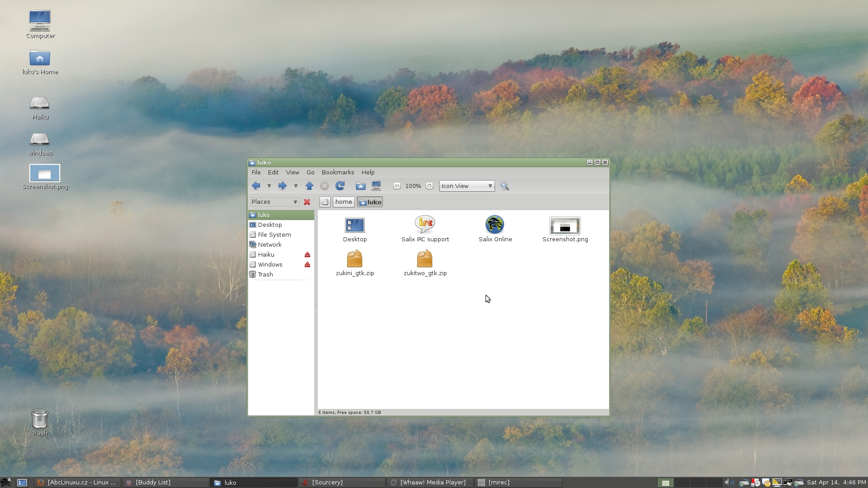Image resolution: width=868 pixels, height=488 pixels.
Task: Select Desktop in the Places sidebar
Action: (281, 225)
